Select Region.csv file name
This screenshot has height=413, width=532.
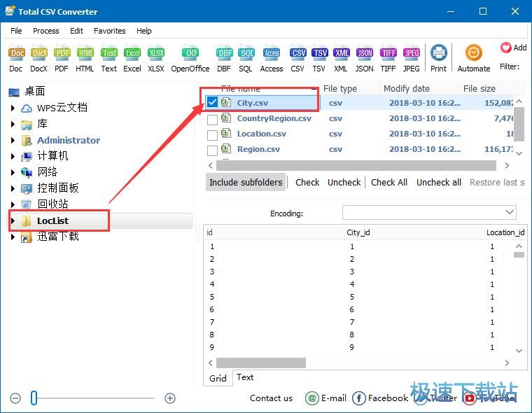coord(258,149)
